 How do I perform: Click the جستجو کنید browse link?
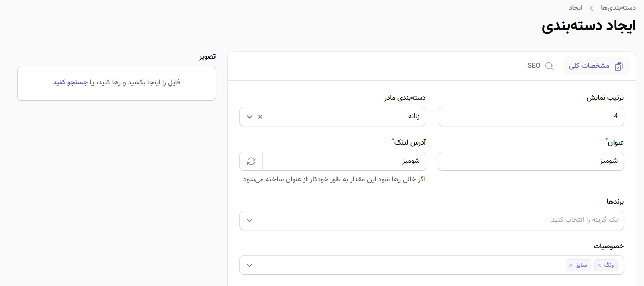71,82
